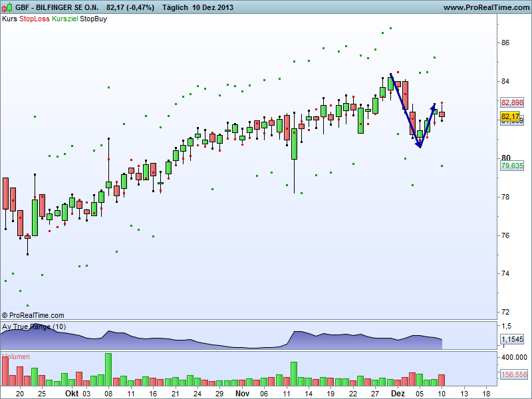Click the 156.558 volume value tag

pyautogui.click(x=514, y=374)
